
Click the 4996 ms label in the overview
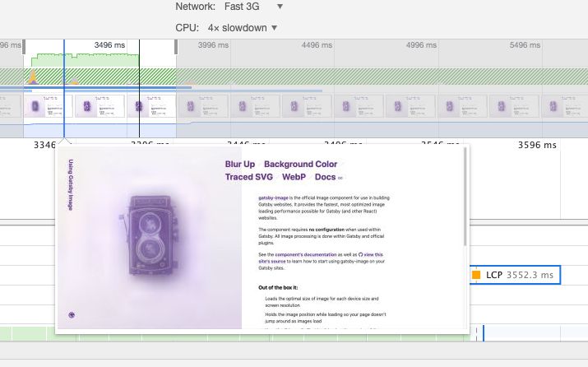(421, 45)
